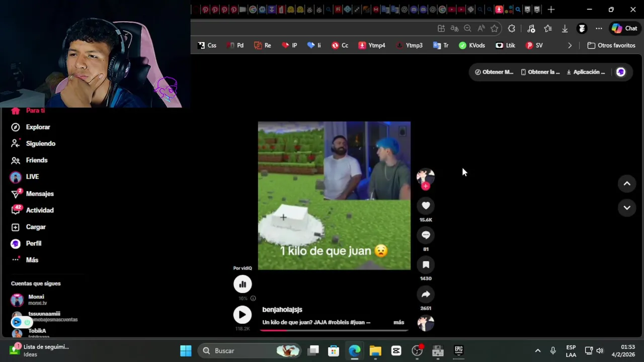This screenshot has height=362, width=644.
Task: Play the video with play button
Action: pyautogui.click(x=243, y=315)
